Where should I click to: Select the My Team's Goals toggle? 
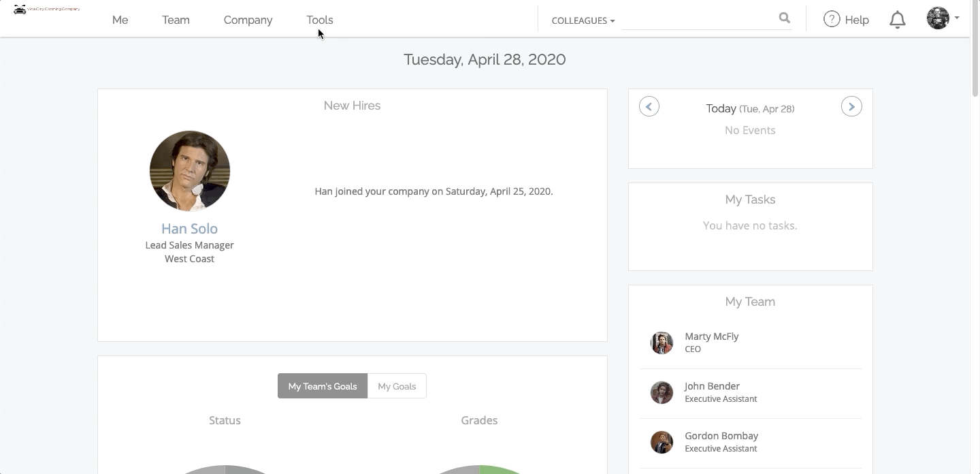[x=323, y=386]
